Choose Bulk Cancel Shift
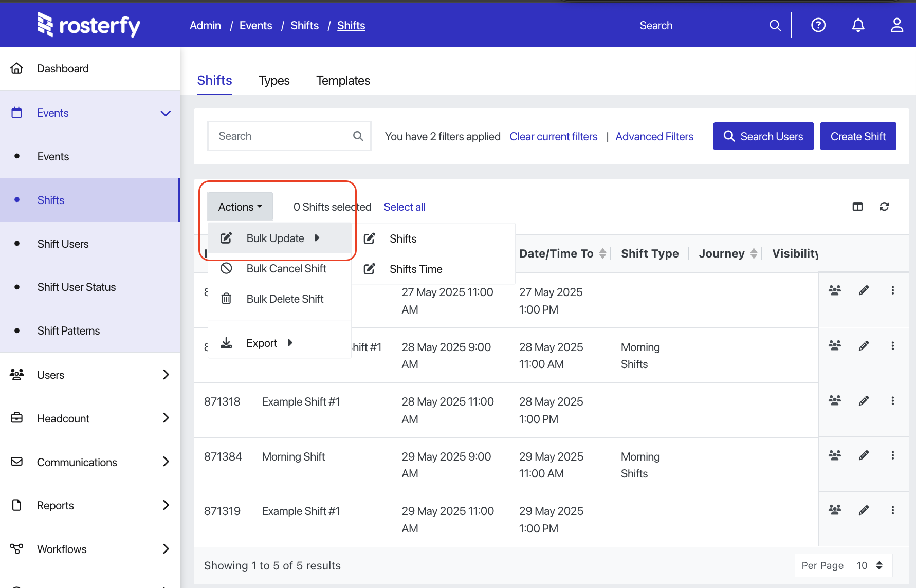 point(279,268)
